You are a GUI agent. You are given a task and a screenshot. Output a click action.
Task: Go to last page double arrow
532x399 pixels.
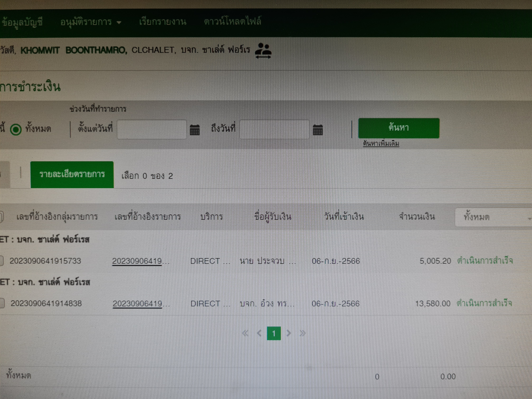tap(303, 333)
